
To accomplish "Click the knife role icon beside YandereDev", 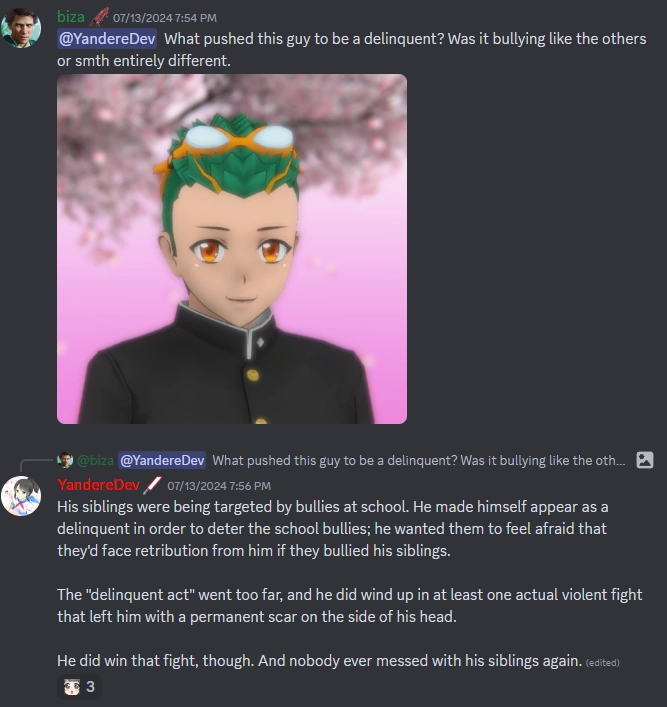I will tap(152, 485).
